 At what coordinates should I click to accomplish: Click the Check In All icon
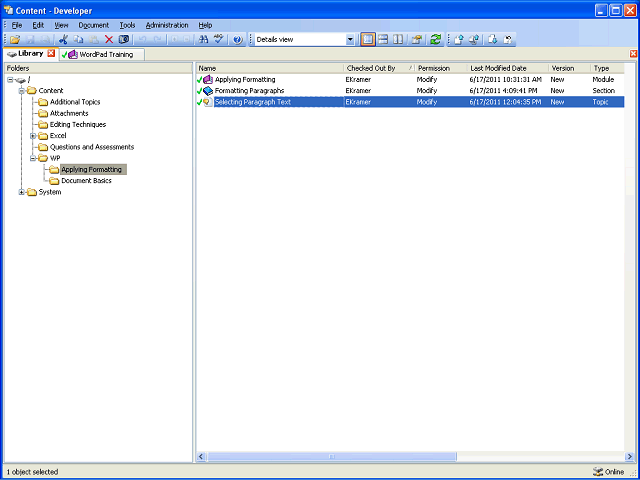(474, 40)
